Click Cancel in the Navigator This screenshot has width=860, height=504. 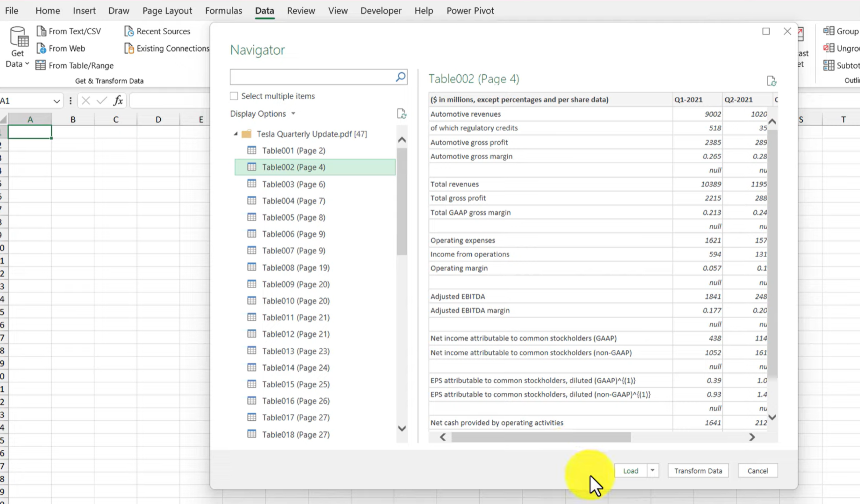[x=758, y=471]
